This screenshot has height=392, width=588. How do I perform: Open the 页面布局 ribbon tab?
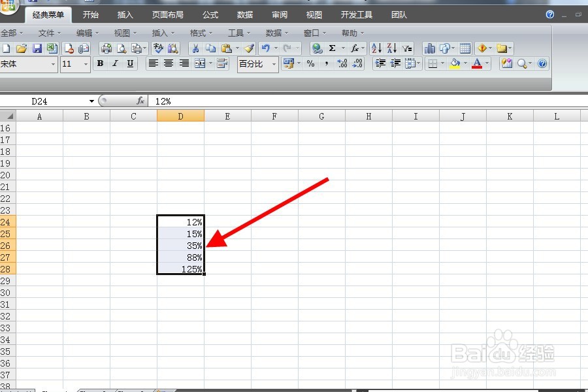click(x=168, y=15)
